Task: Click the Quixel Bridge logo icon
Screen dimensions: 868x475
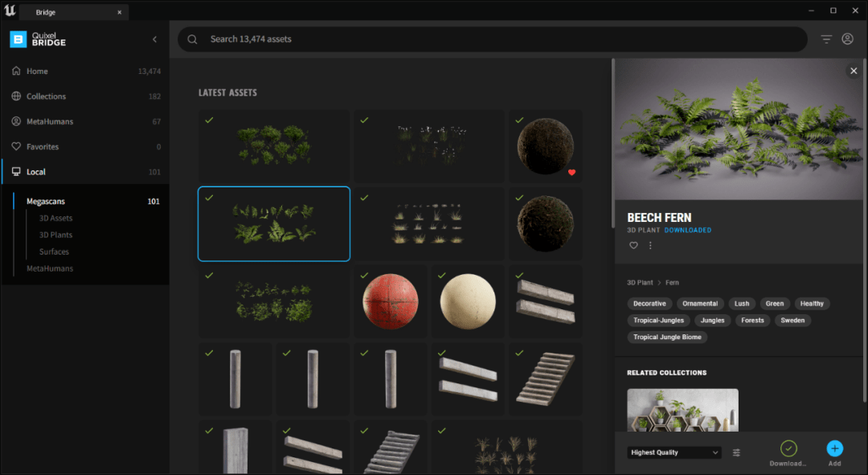Action: [18, 39]
